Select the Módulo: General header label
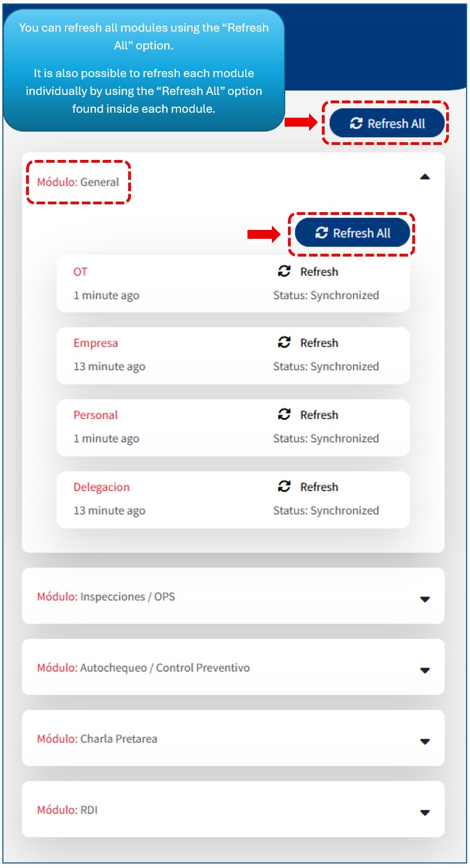The width and height of the screenshot is (470, 868). [x=78, y=182]
